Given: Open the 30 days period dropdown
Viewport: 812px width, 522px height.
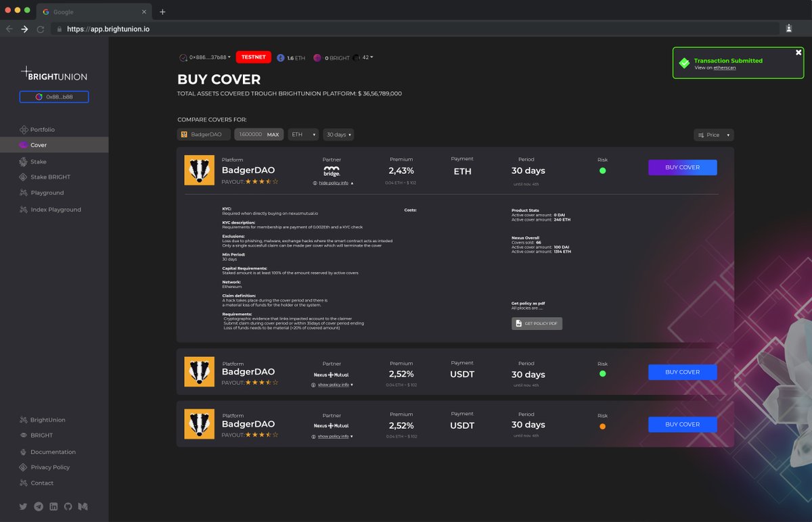Looking at the screenshot, I should [x=338, y=135].
